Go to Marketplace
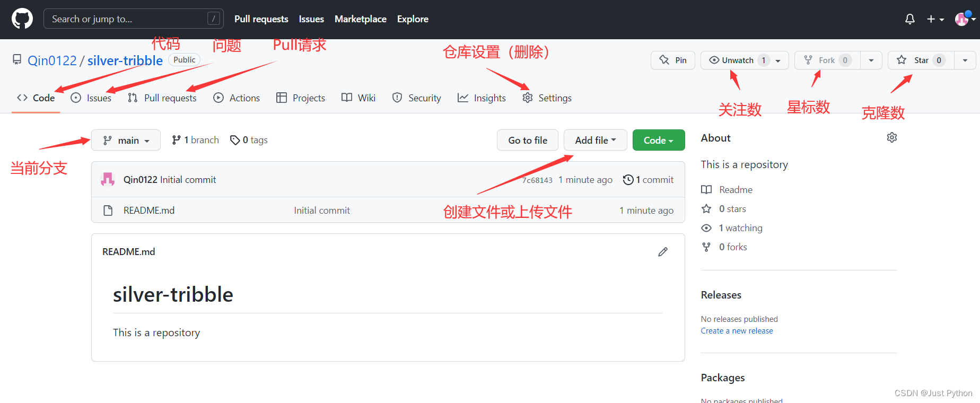 coord(361,19)
